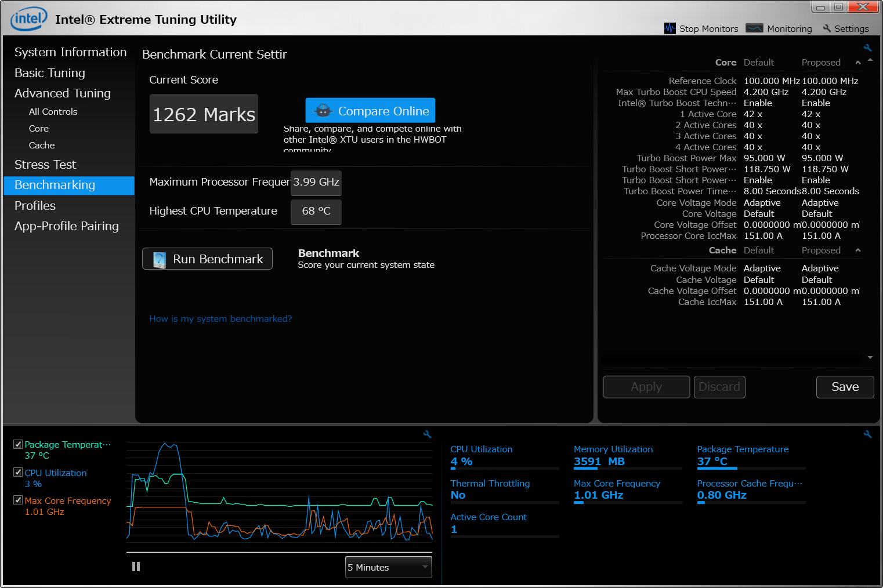Save the current profile settings
883x588 pixels.
pos(845,387)
